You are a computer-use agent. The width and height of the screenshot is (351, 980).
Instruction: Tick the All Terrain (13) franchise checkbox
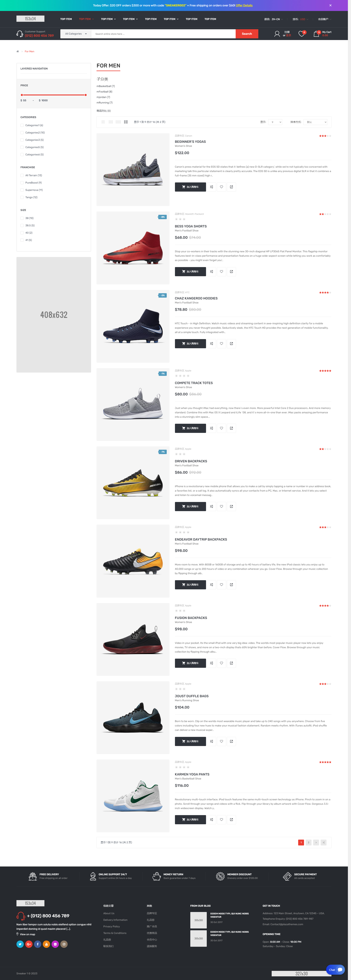22,175
